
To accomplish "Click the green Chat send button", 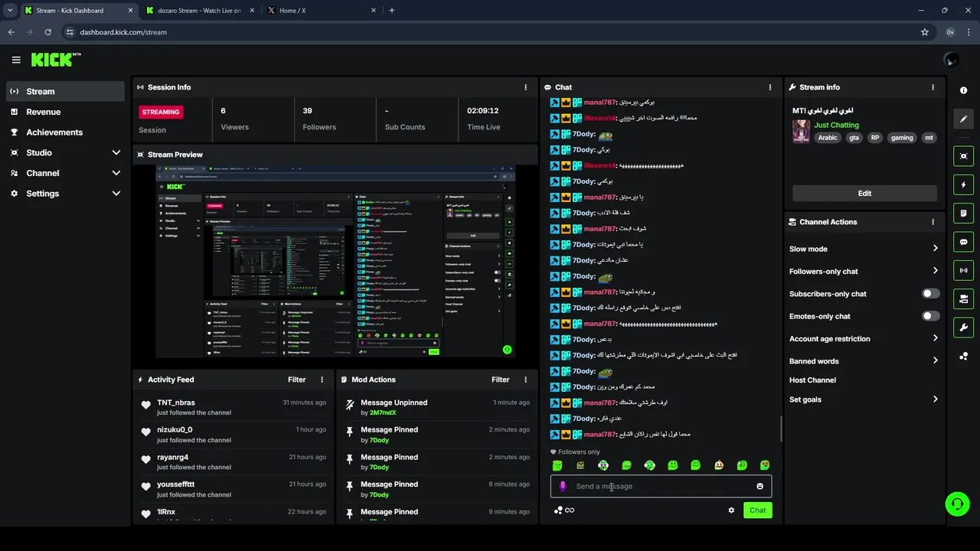I will coord(757,510).
